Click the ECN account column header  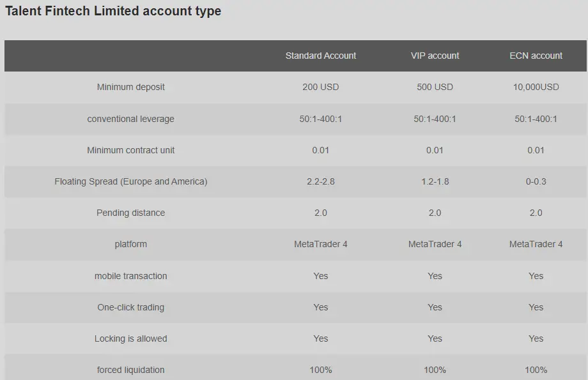pyautogui.click(x=536, y=56)
